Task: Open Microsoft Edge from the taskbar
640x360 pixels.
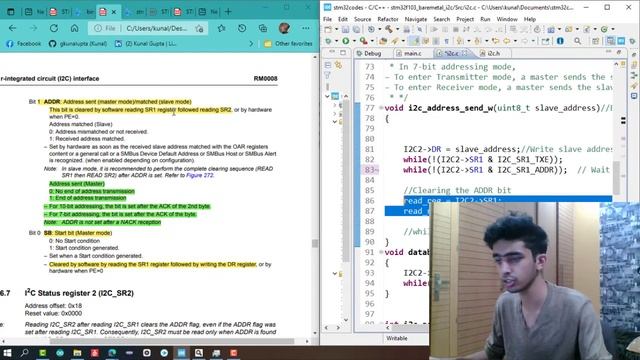Action: [112, 353]
